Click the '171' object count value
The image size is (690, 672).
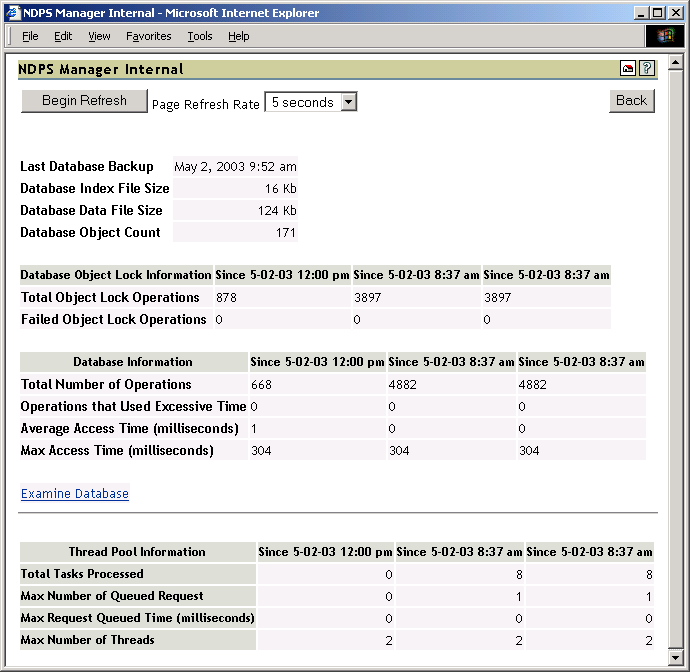[x=286, y=232]
